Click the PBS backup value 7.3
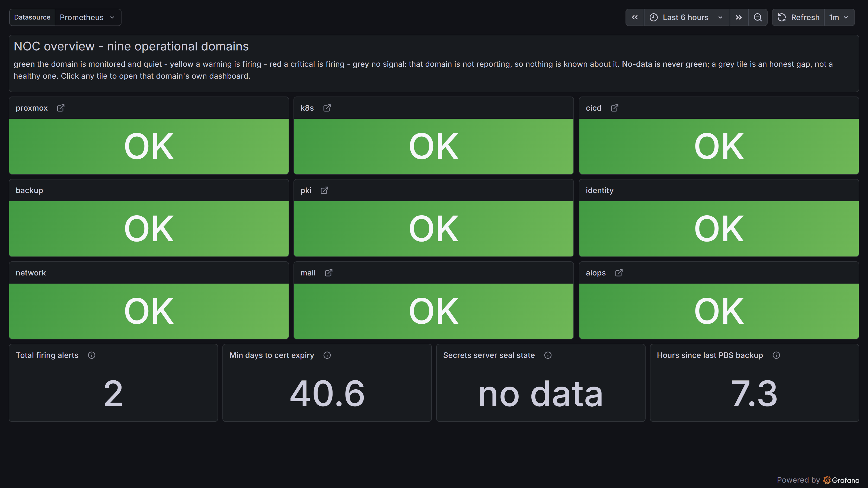The width and height of the screenshot is (868, 488). click(x=754, y=393)
